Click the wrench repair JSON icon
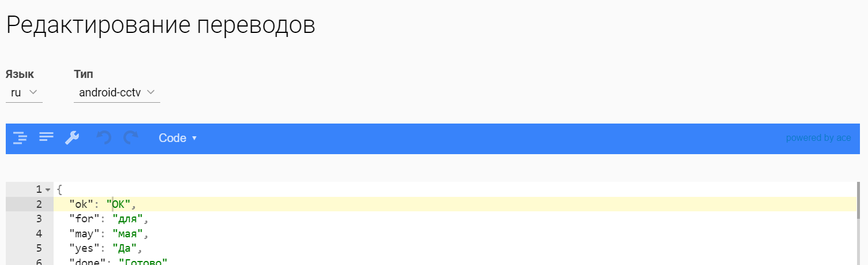Viewport: 868px width, 265px height. click(x=72, y=138)
